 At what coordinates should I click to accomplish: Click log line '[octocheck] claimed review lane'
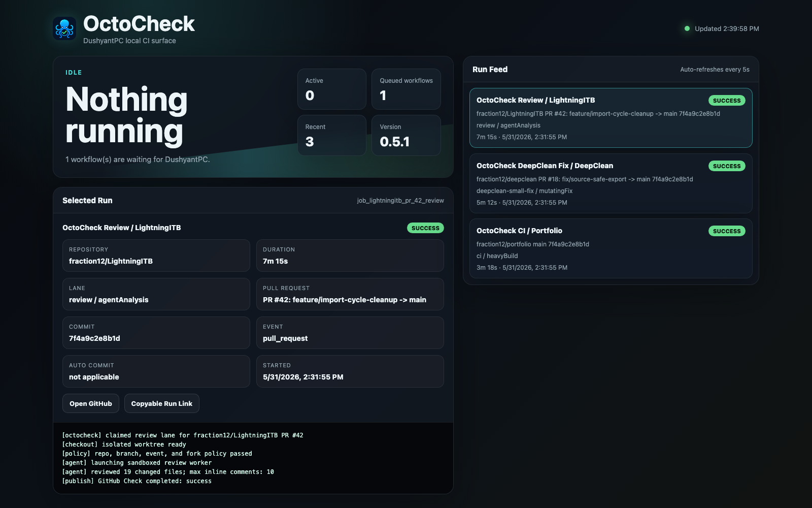click(x=183, y=435)
